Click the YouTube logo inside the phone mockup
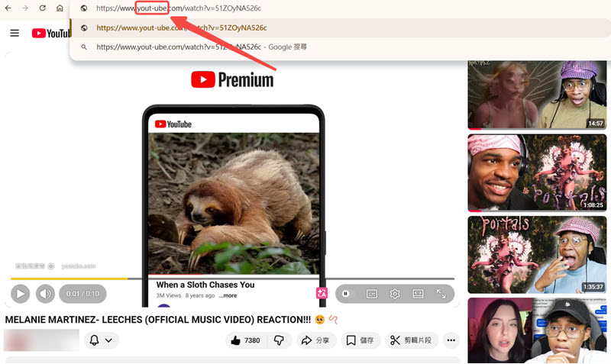 tap(173, 124)
